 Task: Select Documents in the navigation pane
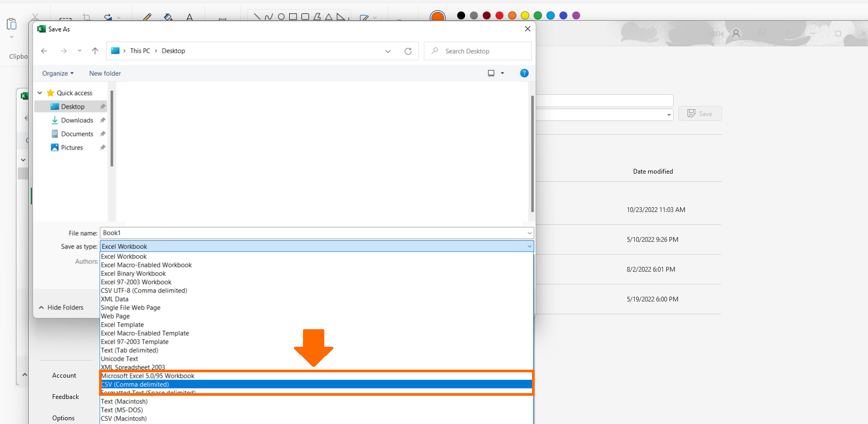(x=77, y=134)
